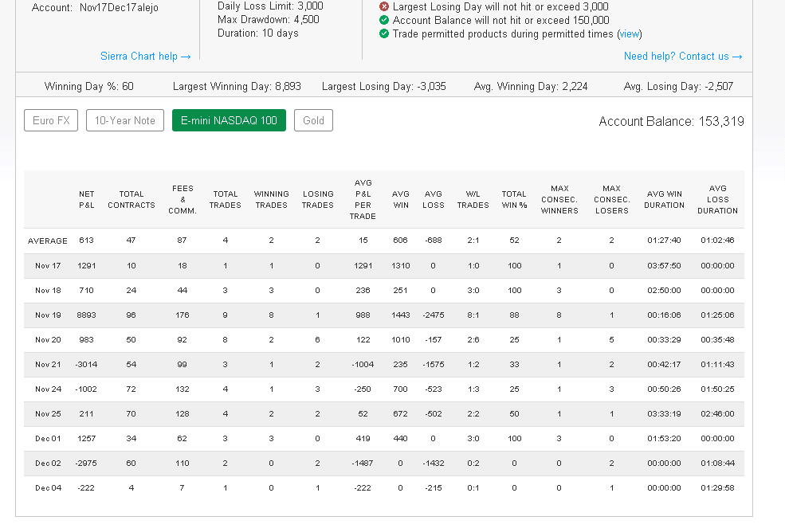Click the AVG LOSS column header
This screenshot has height=532, width=785.
[433, 199]
